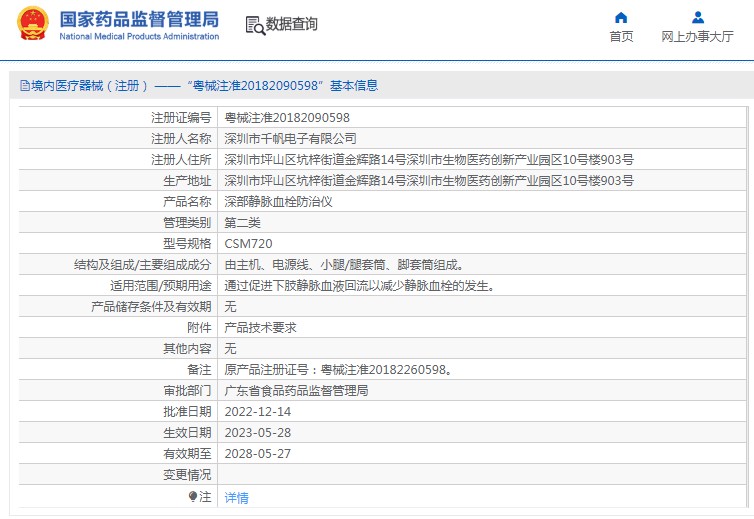Image resolution: width=754 pixels, height=519 pixels.
Task: Click the 型号规格 label
Action: [x=188, y=244]
